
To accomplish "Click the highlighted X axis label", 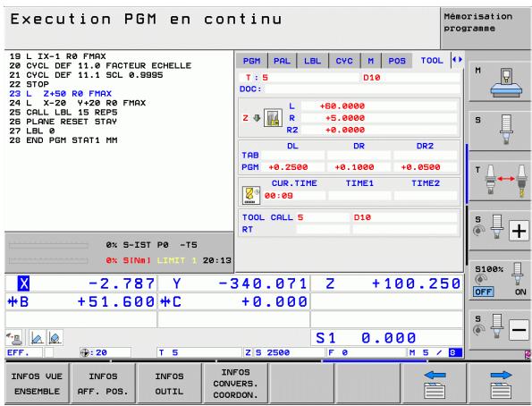I will tap(23, 283).
